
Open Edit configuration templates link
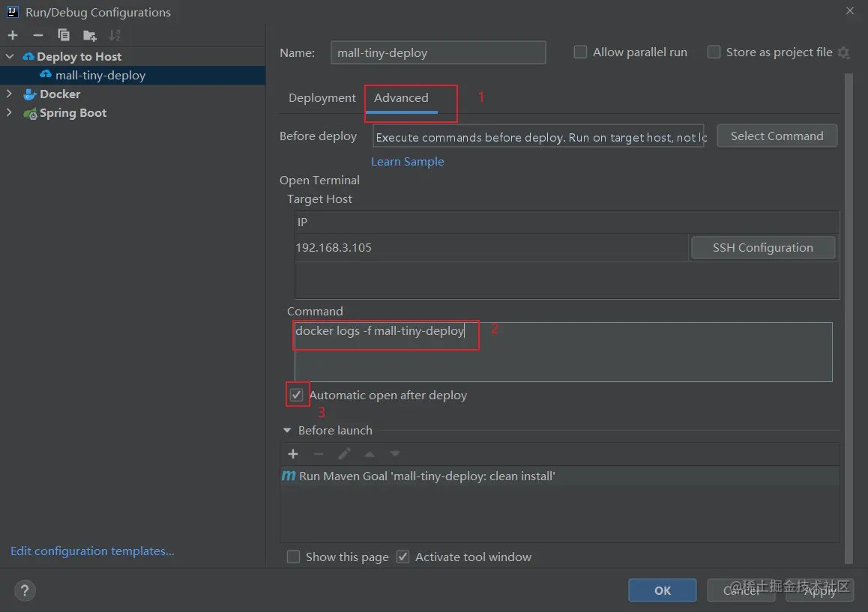click(92, 551)
